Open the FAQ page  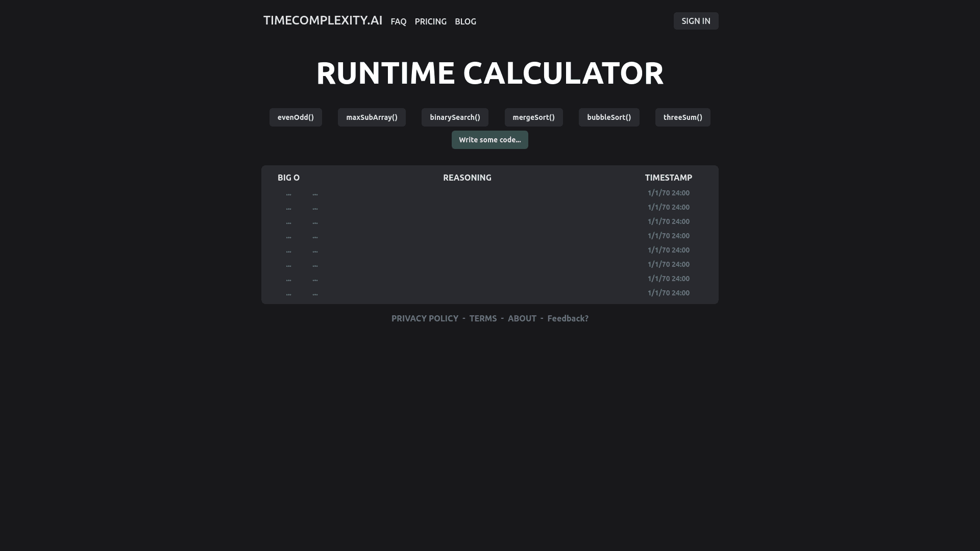pos(398,21)
